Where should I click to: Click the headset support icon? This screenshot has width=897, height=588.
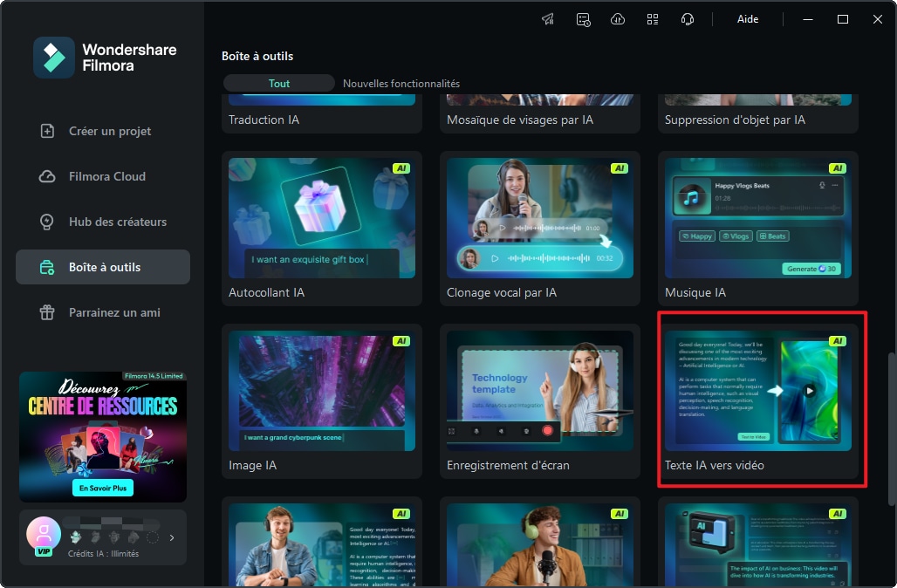pos(688,19)
